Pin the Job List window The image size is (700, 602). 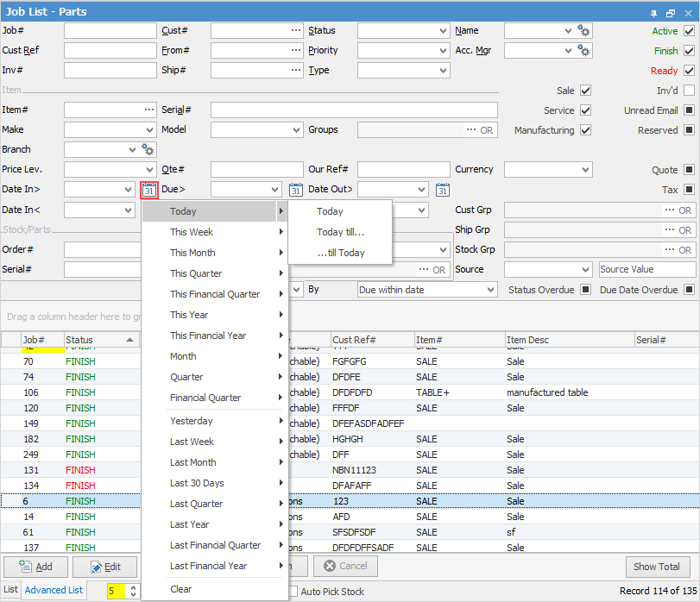point(655,12)
